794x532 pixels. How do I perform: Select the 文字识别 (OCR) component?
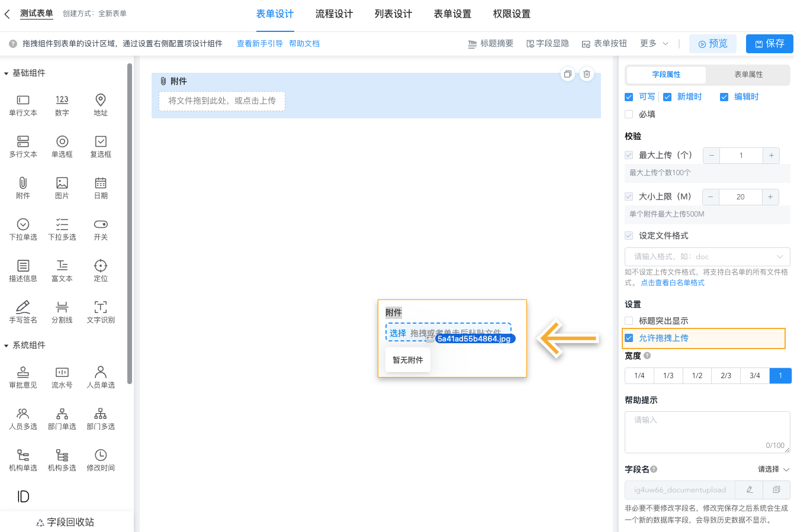point(100,312)
